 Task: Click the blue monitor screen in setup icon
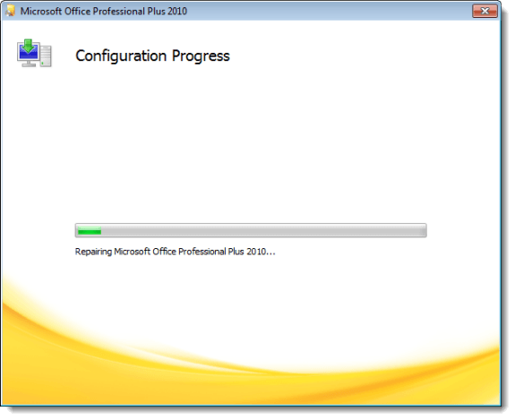tap(29, 53)
